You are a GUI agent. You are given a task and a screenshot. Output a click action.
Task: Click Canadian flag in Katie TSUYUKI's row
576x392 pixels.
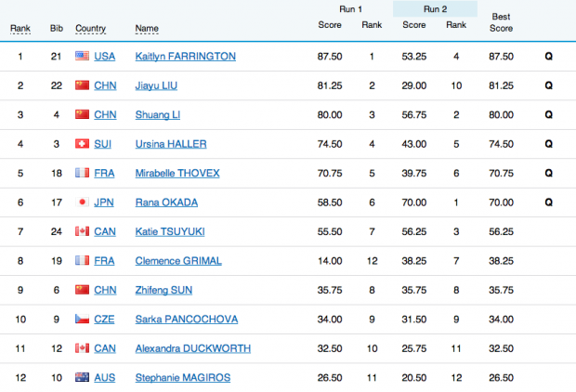[x=82, y=231]
